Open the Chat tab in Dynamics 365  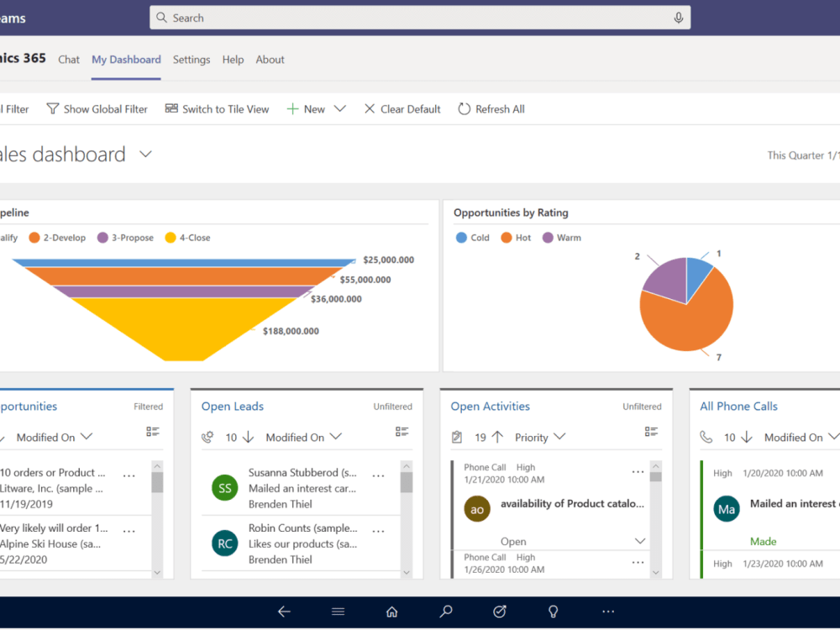[x=69, y=59]
